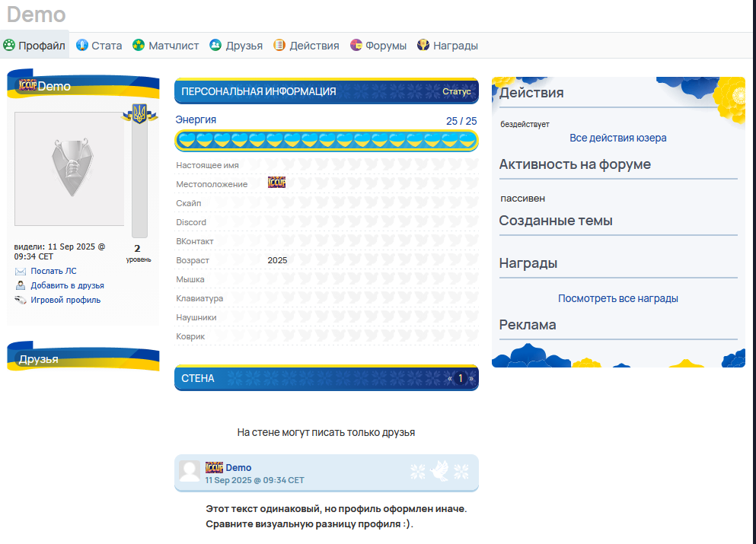Go to next wall page arrow »
756x544 pixels.
[x=471, y=378]
